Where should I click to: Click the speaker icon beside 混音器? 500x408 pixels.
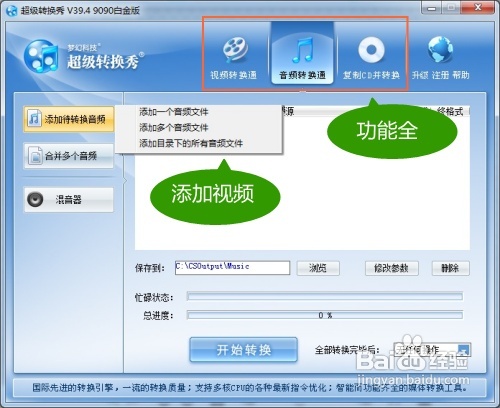[35, 199]
